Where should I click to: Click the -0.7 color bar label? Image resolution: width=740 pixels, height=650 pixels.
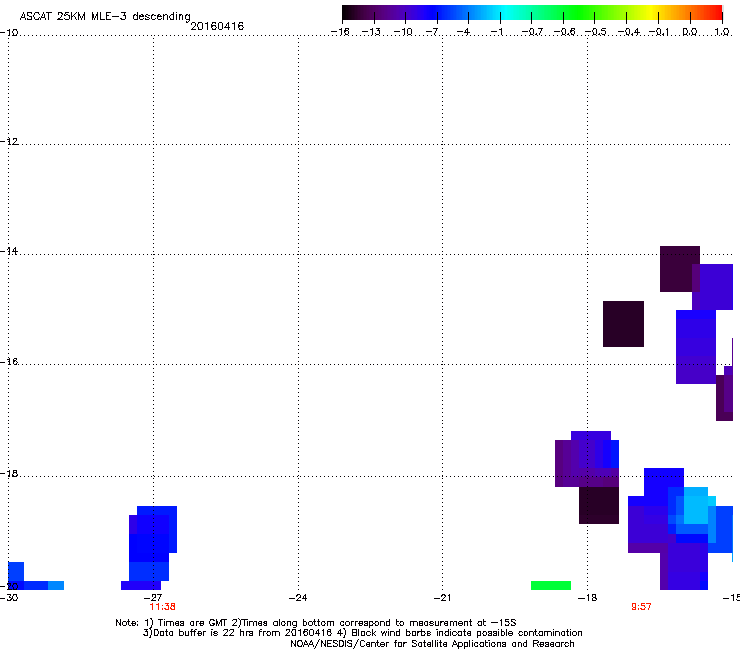(532, 32)
